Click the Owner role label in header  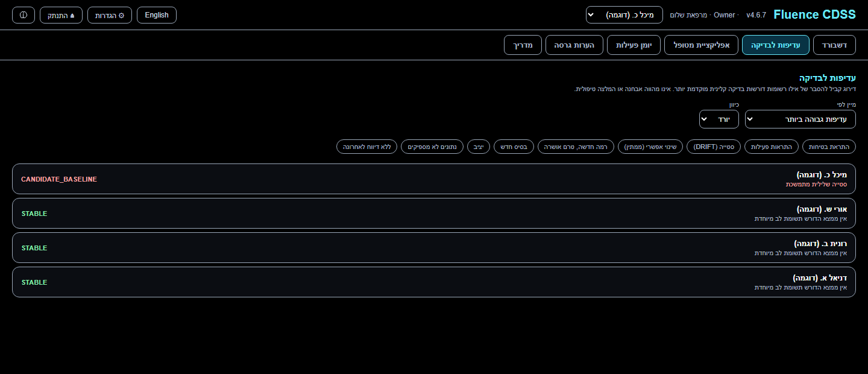(725, 15)
